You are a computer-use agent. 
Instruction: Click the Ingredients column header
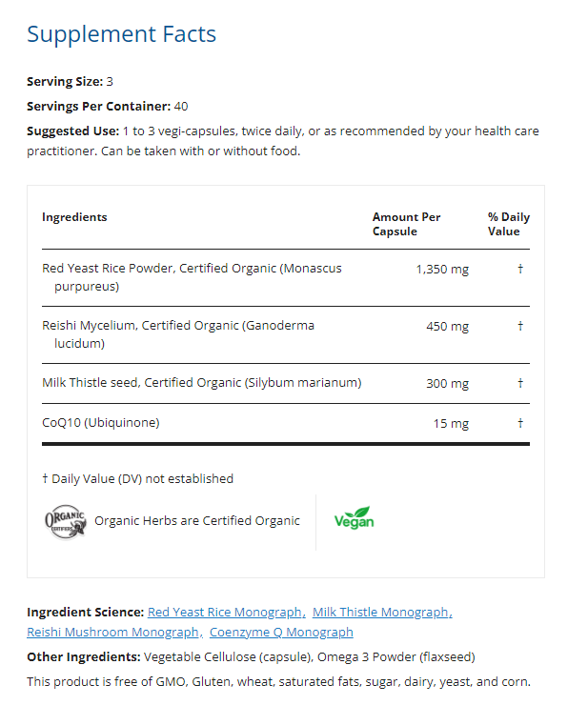point(74,217)
